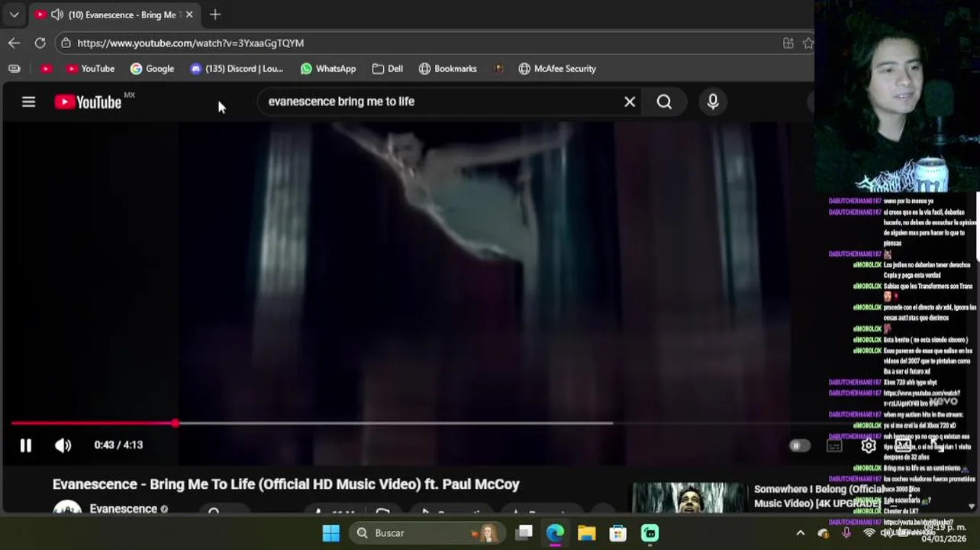The height and width of the screenshot is (550, 980).
Task: Open Microsoft Store from the taskbar
Action: pyautogui.click(x=618, y=532)
